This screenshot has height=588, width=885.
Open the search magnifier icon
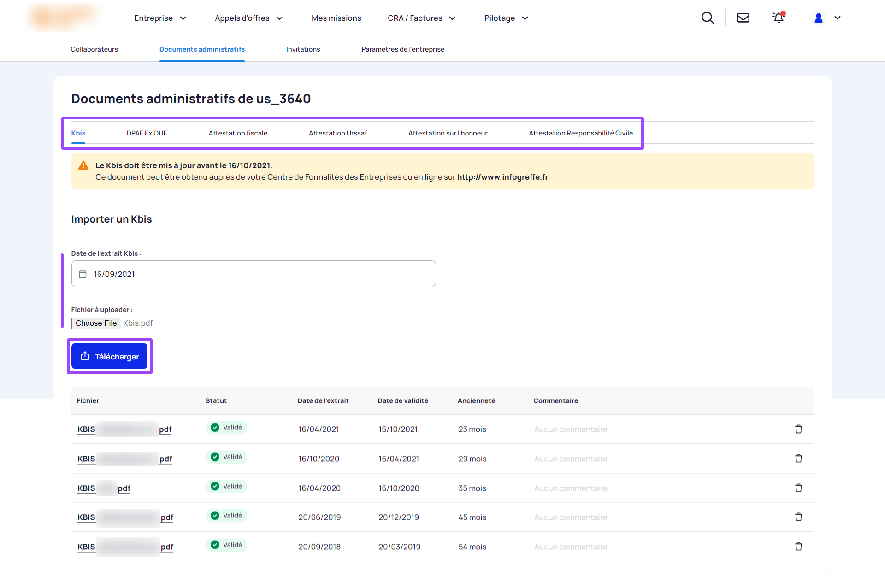coord(708,18)
